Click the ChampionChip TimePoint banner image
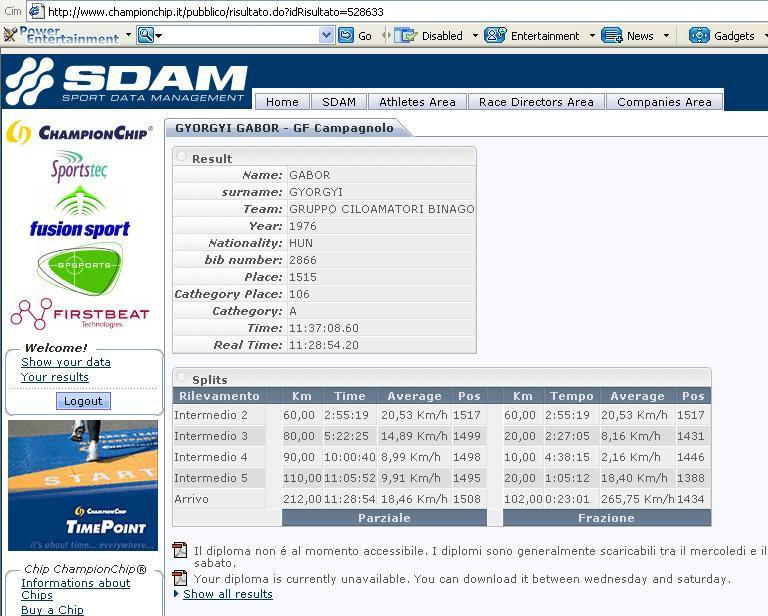The image size is (768, 616). pos(83,485)
